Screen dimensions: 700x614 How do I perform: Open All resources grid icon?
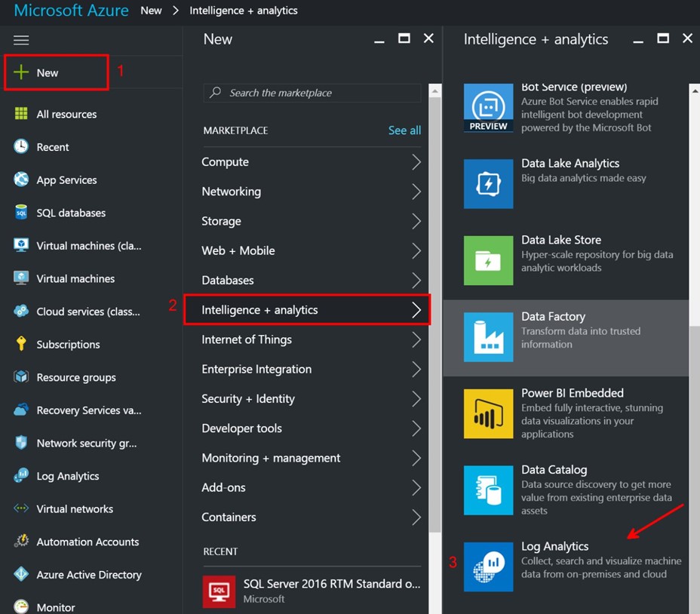coord(21,113)
